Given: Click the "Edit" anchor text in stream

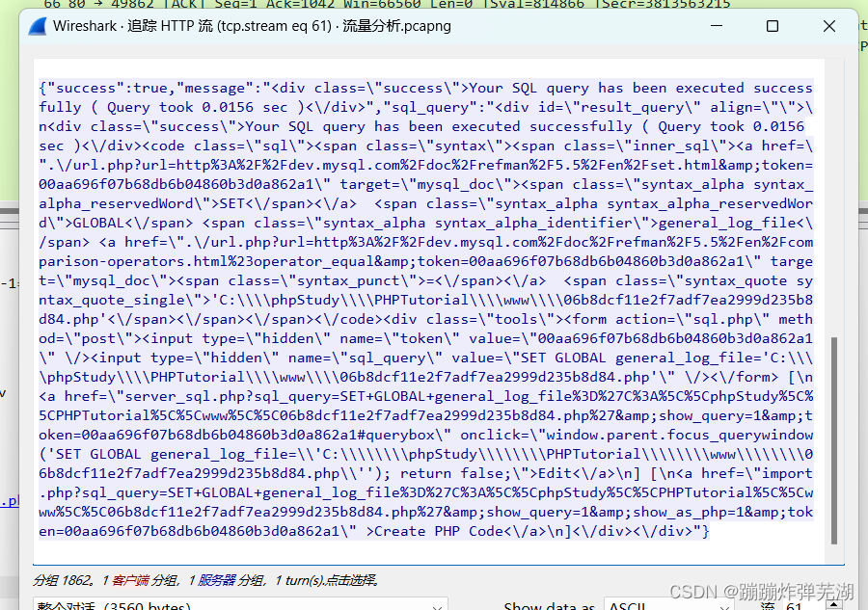Looking at the screenshot, I should [x=556, y=473].
